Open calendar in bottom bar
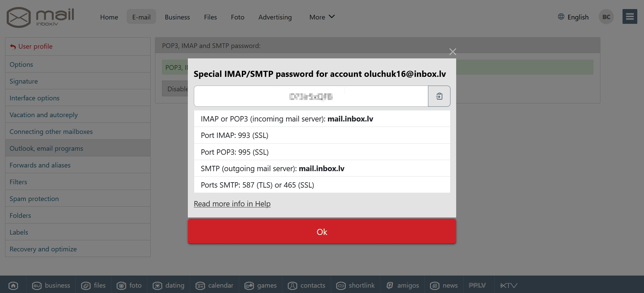 (x=215, y=285)
